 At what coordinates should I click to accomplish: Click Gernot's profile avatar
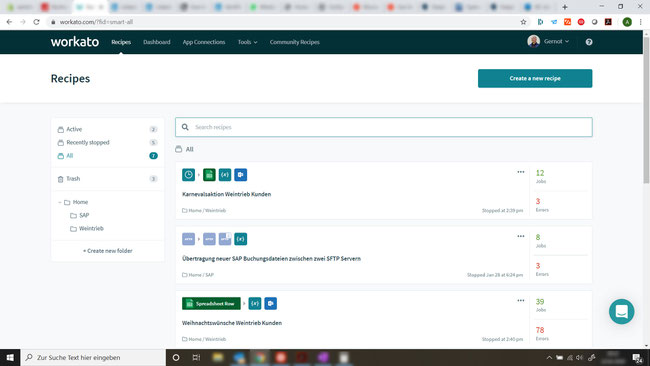534,41
